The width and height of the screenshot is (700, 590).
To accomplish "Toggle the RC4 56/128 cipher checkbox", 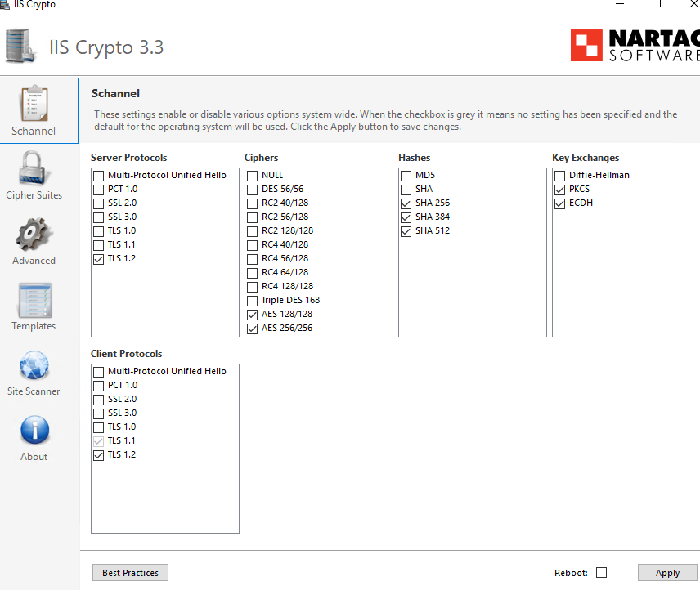I will point(252,259).
